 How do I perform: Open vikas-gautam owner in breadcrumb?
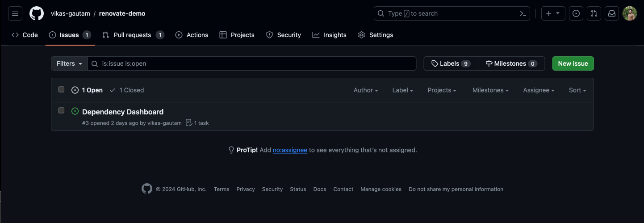71,13
